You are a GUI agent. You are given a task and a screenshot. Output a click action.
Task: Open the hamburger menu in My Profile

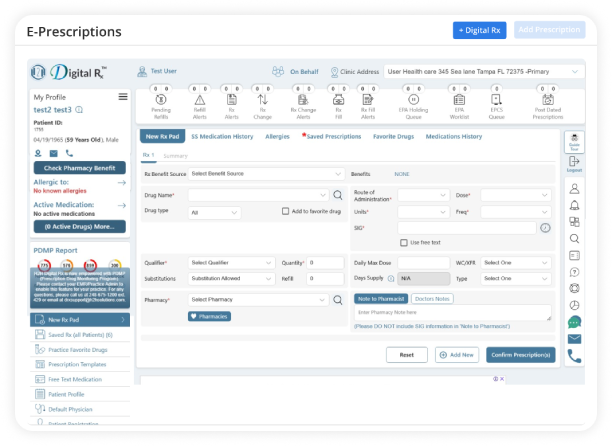pos(123,96)
